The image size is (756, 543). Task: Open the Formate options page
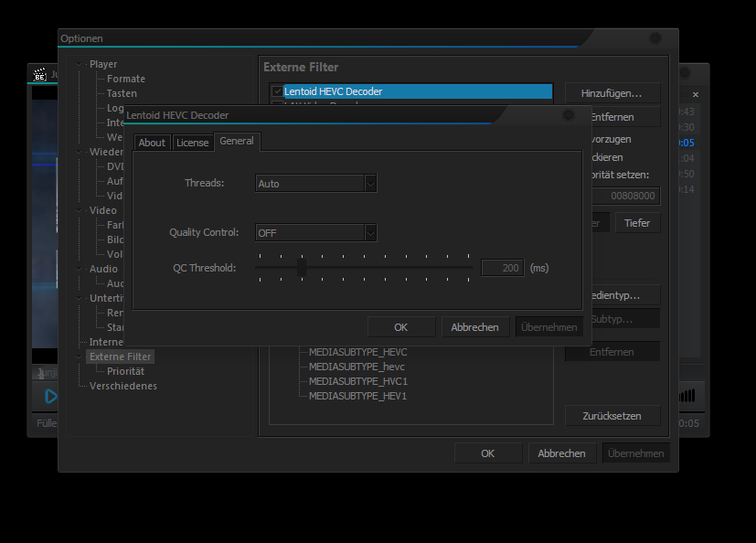coord(126,79)
